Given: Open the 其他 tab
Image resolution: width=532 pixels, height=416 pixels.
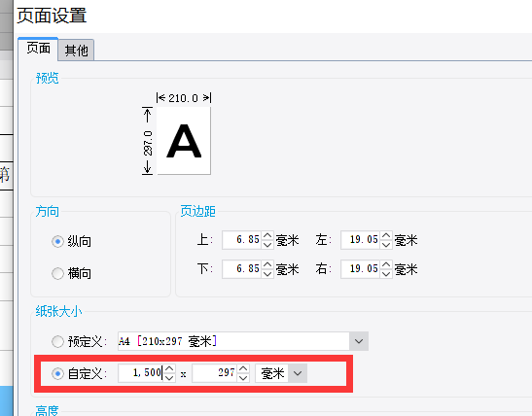Looking at the screenshot, I should 76,51.
